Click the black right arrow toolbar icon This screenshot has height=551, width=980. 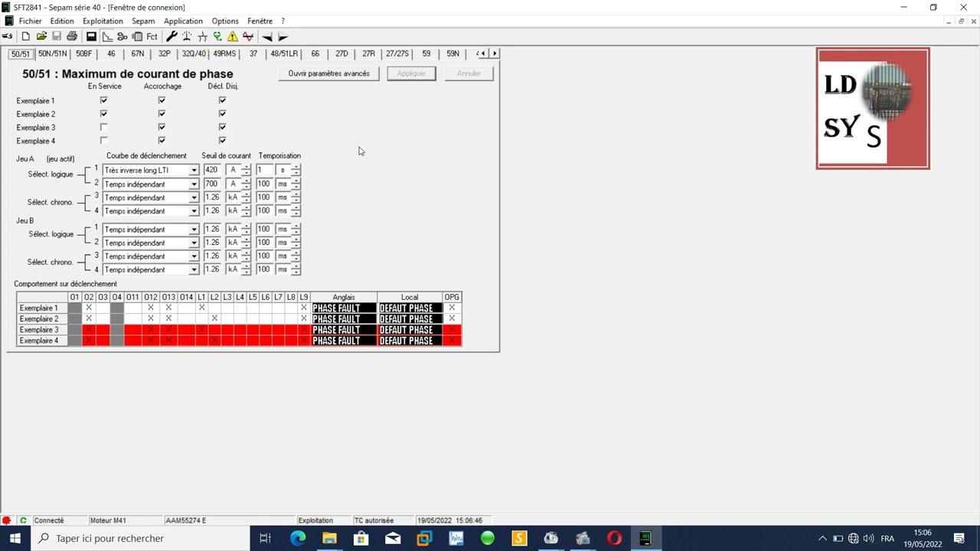[283, 37]
